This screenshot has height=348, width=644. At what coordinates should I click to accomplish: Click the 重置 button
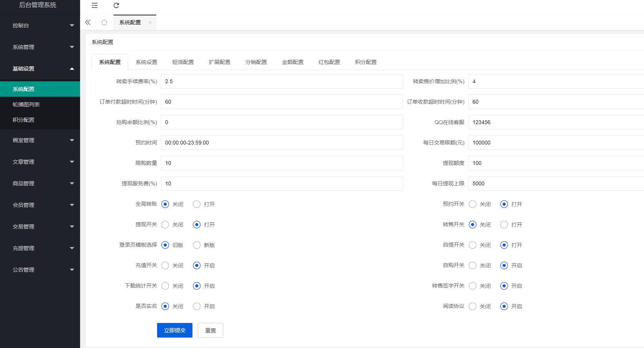pos(211,330)
